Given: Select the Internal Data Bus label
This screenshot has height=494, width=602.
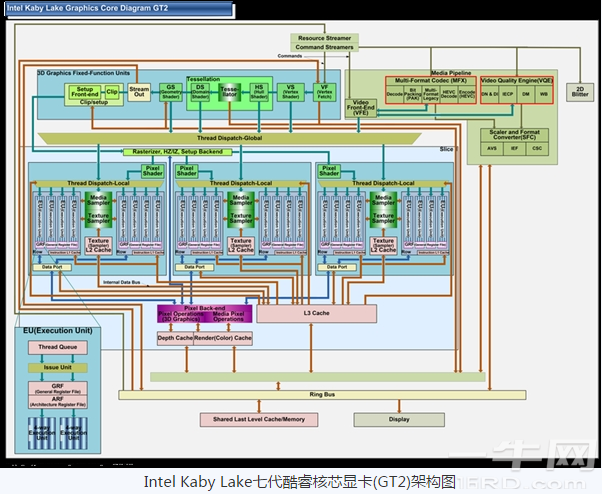Looking at the screenshot, I should 121,282.
